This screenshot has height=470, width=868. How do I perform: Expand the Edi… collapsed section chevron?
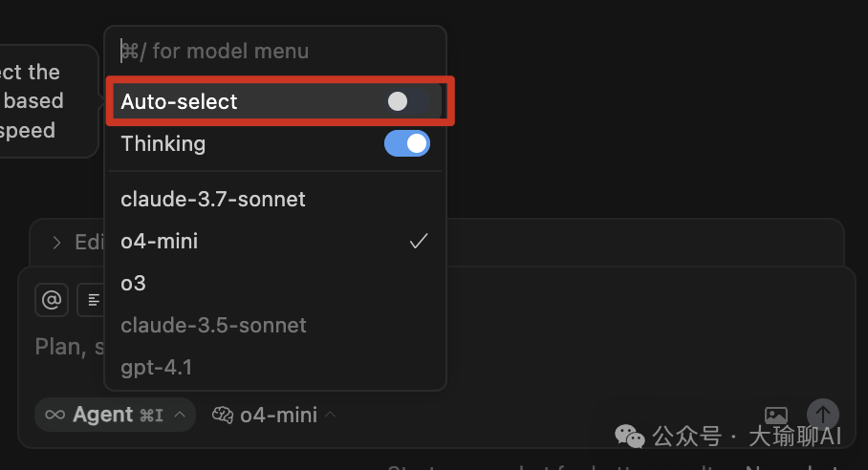(x=56, y=243)
